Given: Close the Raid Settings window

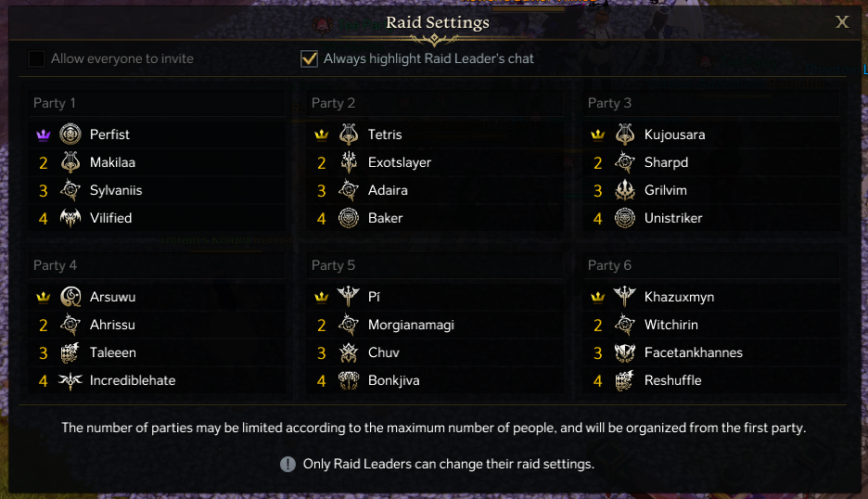Looking at the screenshot, I should pyautogui.click(x=842, y=22).
